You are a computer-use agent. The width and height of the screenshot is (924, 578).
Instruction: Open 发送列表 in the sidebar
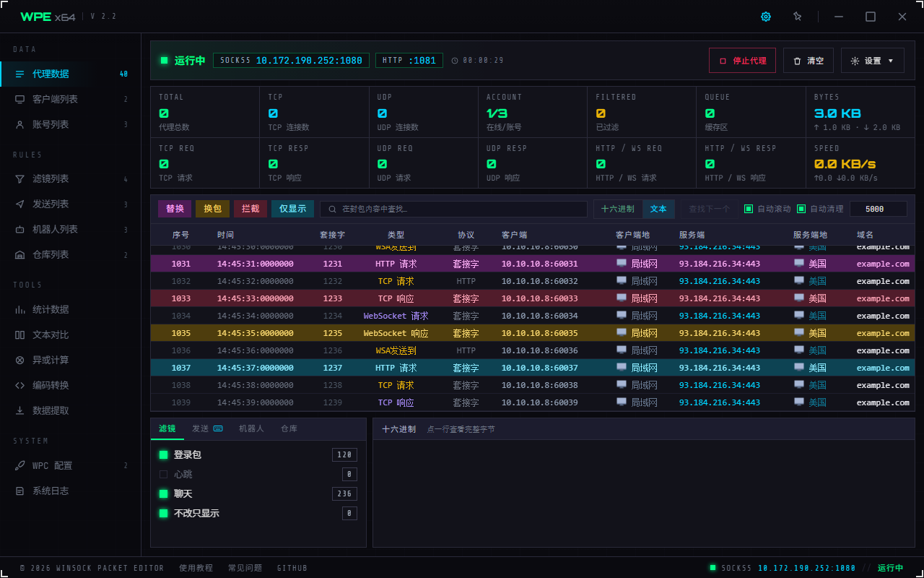(70, 204)
